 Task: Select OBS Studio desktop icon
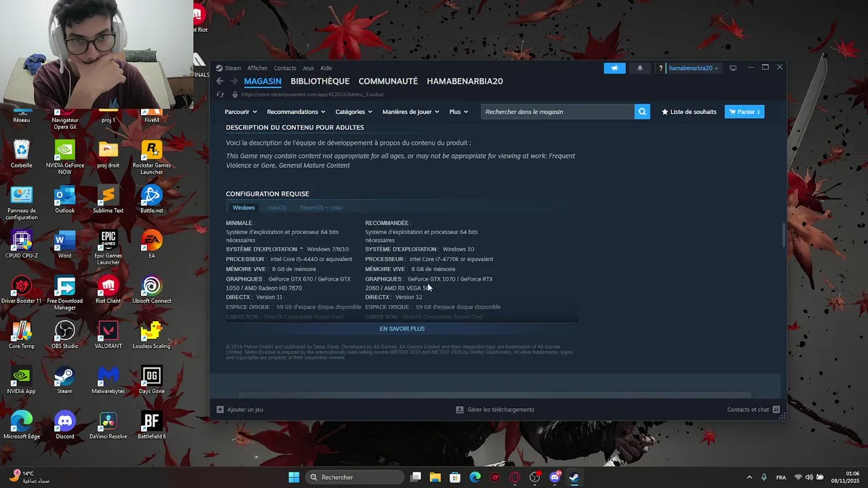coord(65,335)
